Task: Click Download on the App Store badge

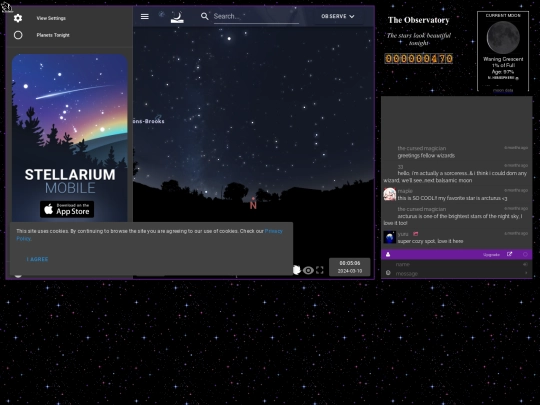Action: click(67, 209)
